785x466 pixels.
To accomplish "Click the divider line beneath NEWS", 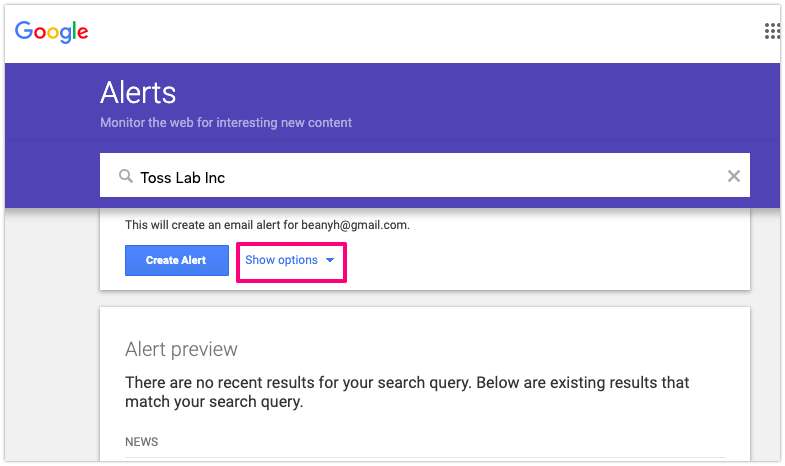I will click(x=425, y=457).
